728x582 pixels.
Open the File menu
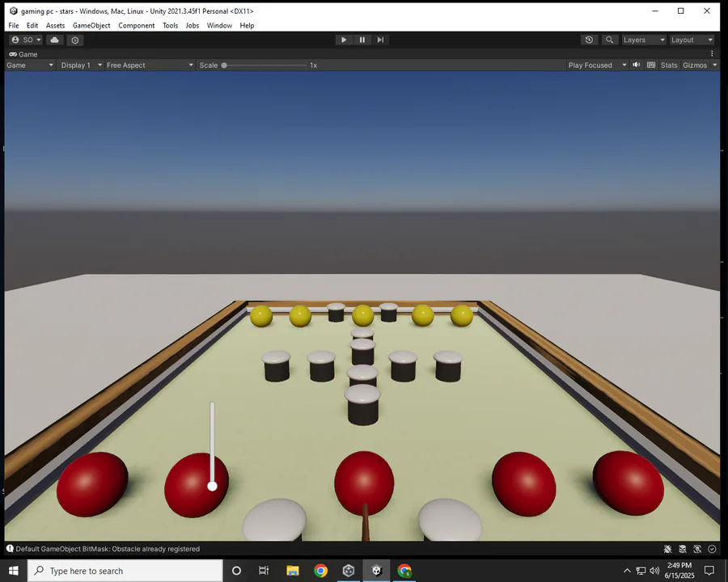coord(14,26)
